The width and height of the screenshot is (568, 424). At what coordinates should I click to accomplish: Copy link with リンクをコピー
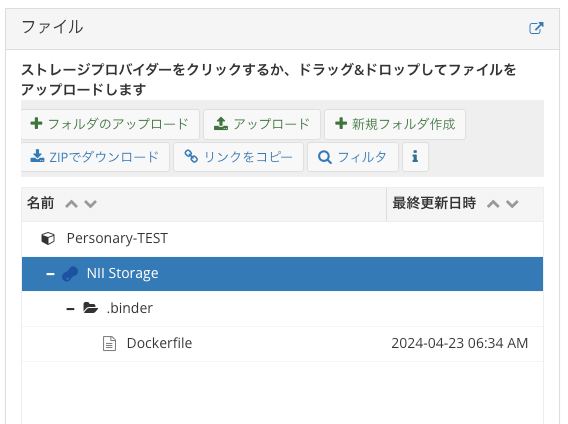(x=238, y=157)
